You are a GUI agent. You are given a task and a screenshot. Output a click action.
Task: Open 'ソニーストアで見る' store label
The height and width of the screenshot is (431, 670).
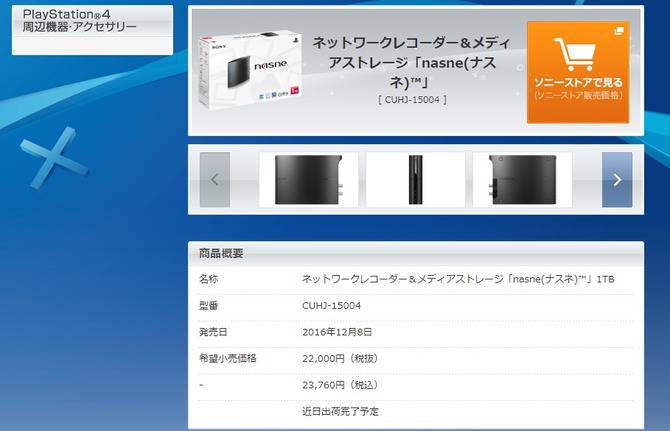coord(578,82)
